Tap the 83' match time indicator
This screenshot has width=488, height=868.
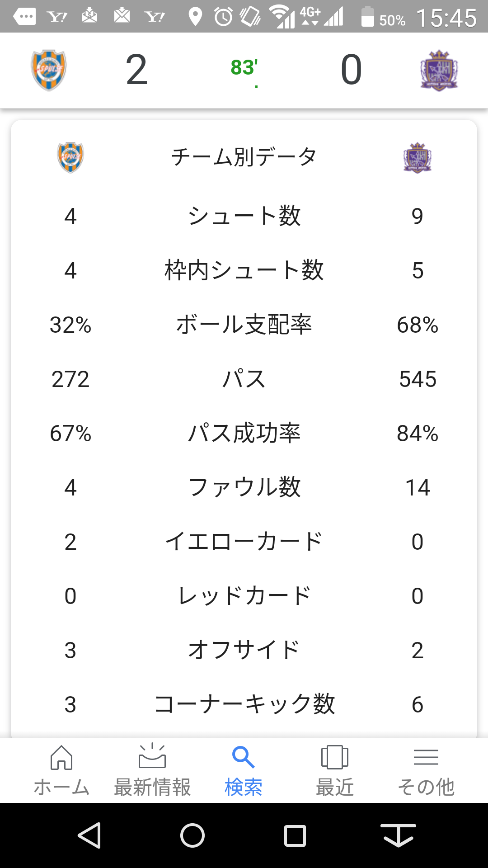click(x=244, y=68)
